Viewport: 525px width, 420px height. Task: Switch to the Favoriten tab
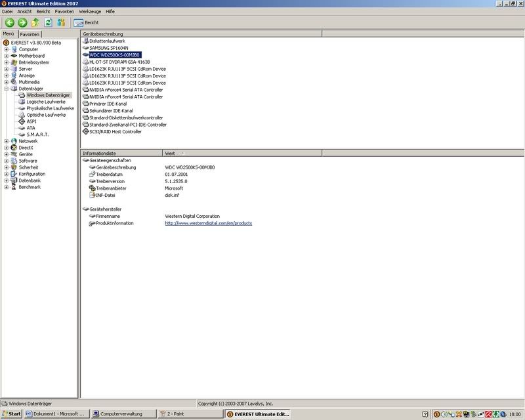tap(30, 34)
